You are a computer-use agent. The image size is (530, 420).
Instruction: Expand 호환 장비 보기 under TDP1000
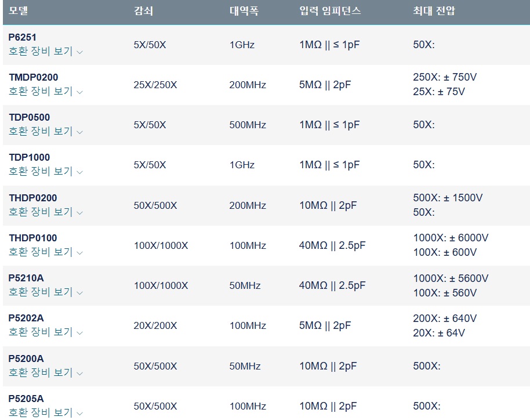[46, 172]
